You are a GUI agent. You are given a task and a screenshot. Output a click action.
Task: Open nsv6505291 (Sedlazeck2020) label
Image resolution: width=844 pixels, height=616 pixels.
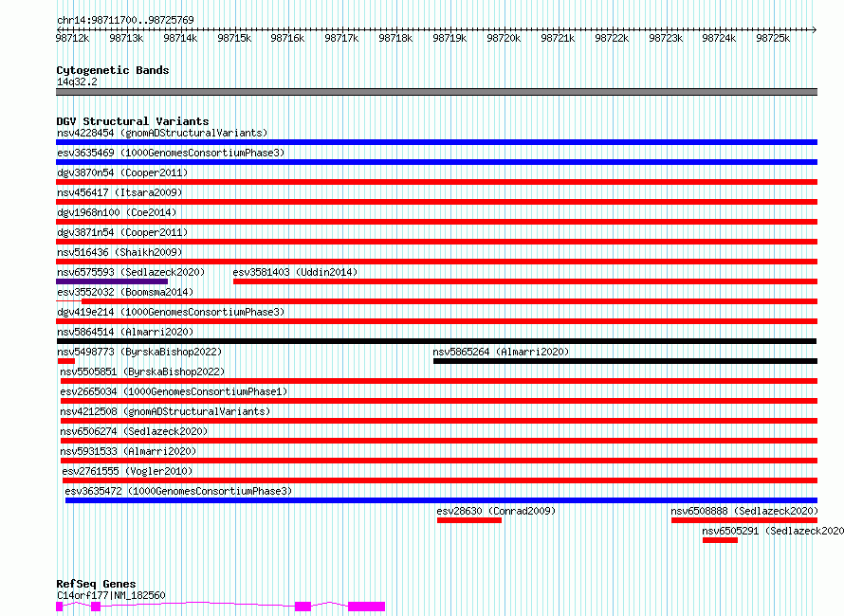(x=773, y=531)
